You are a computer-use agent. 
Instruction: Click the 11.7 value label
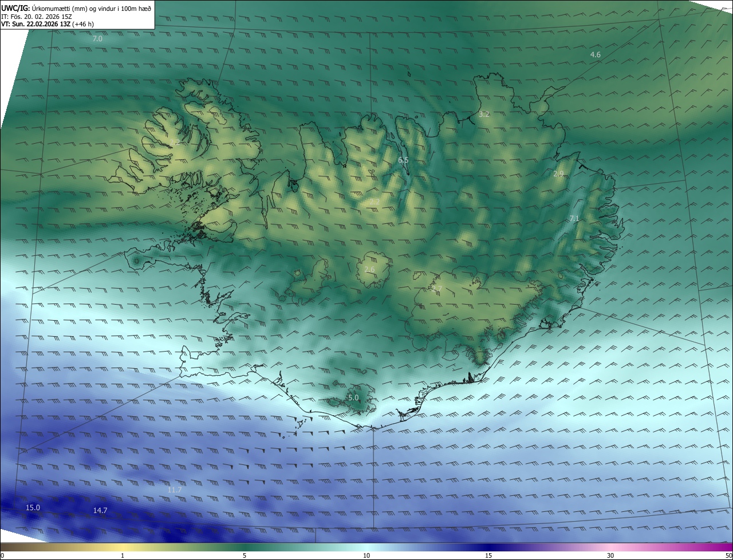point(175,490)
